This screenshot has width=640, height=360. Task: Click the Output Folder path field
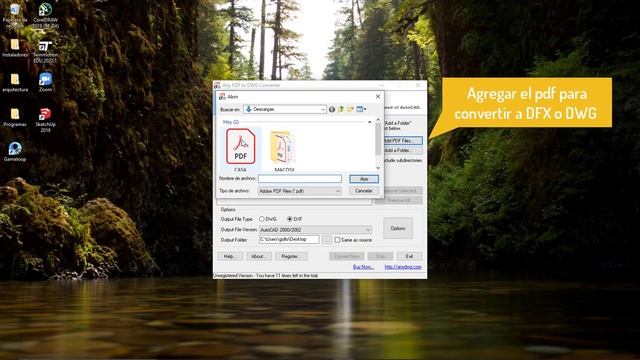289,240
